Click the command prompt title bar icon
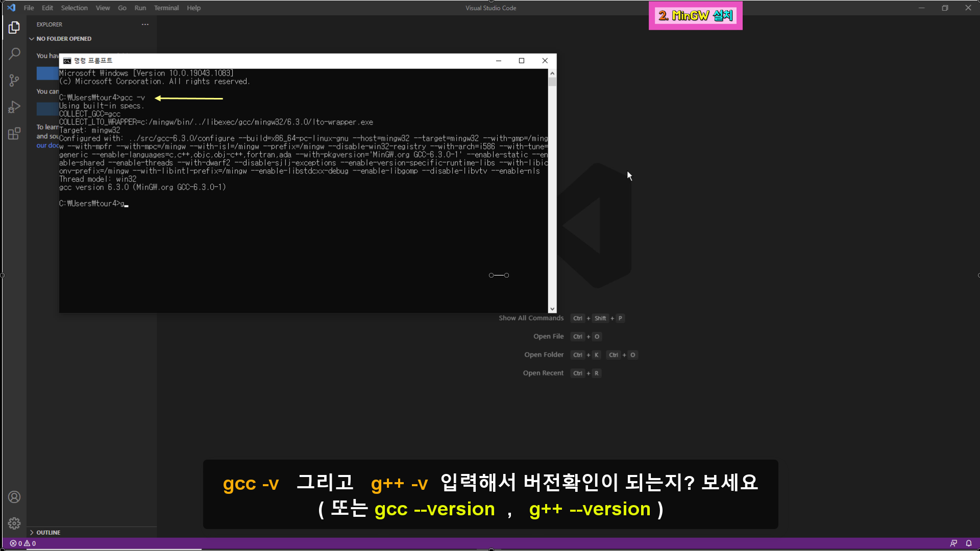Image resolution: width=980 pixels, height=551 pixels. pyautogui.click(x=67, y=61)
